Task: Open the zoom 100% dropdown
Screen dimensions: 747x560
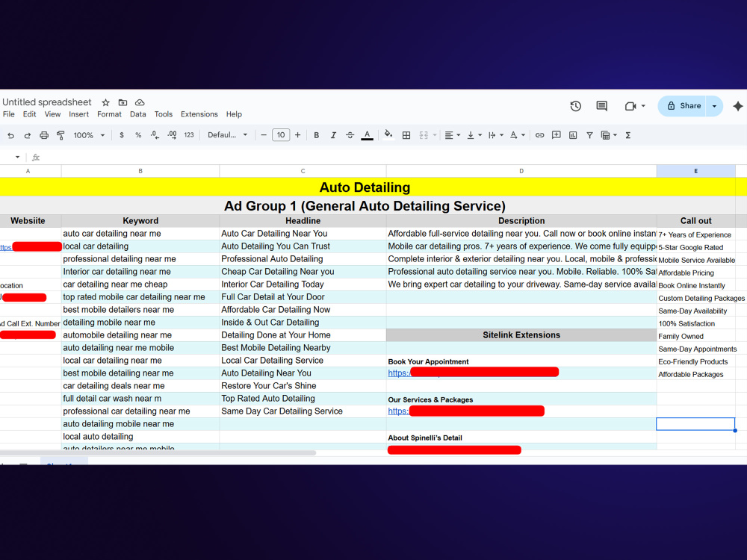Action: (89, 135)
